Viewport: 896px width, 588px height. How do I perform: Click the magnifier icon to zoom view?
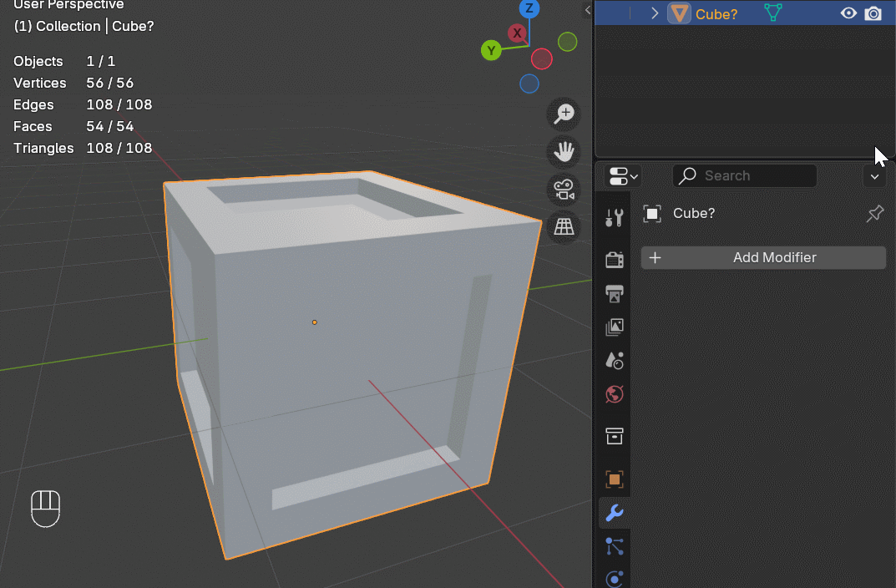click(563, 114)
